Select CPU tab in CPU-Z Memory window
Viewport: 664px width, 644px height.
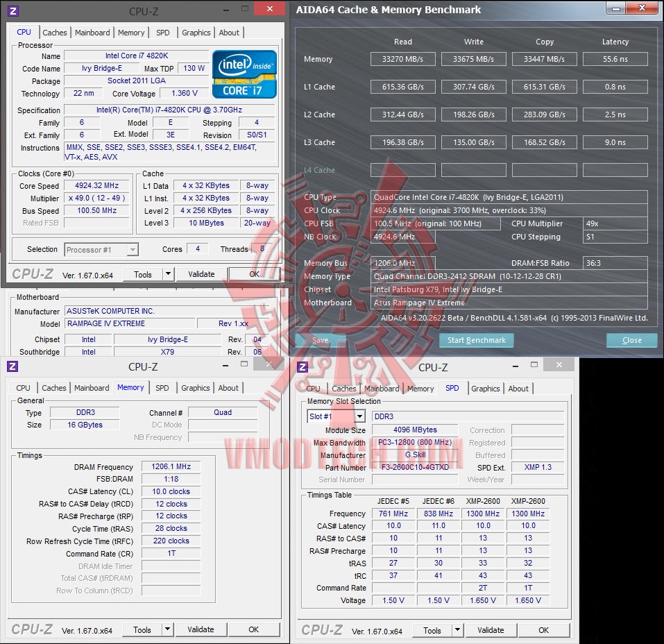(x=24, y=388)
